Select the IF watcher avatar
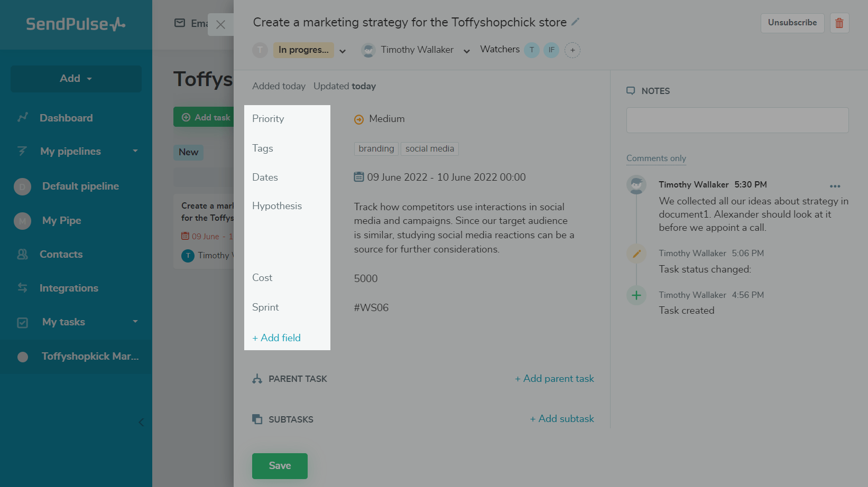The width and height of the screenshot is (868, 487). coord(551,50)
